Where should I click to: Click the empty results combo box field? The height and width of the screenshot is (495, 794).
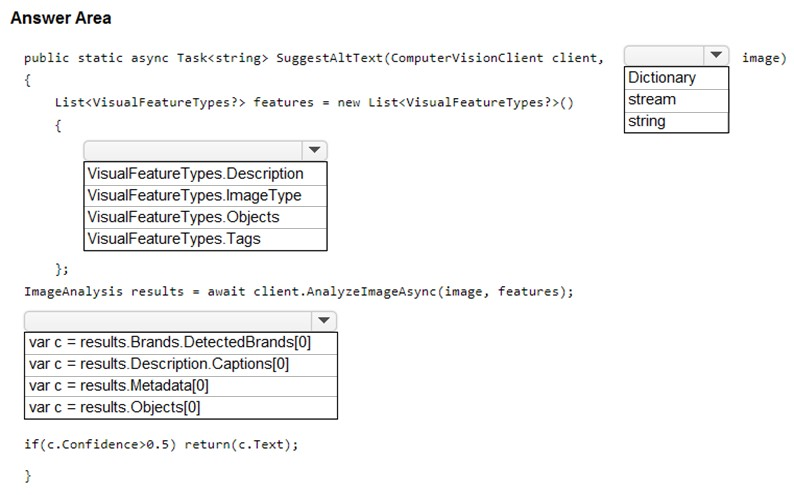pos(168,321)
